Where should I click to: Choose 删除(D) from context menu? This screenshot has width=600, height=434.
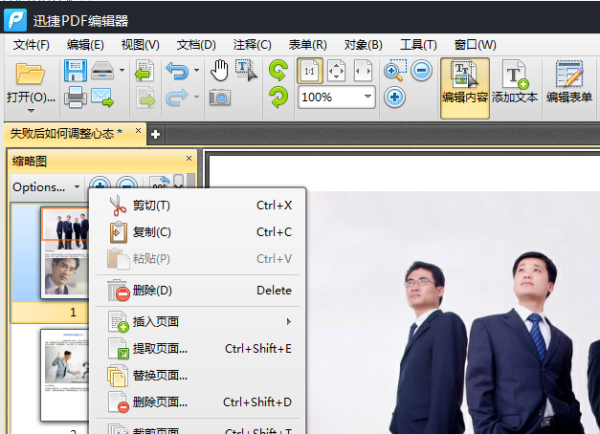pos(197,290)
